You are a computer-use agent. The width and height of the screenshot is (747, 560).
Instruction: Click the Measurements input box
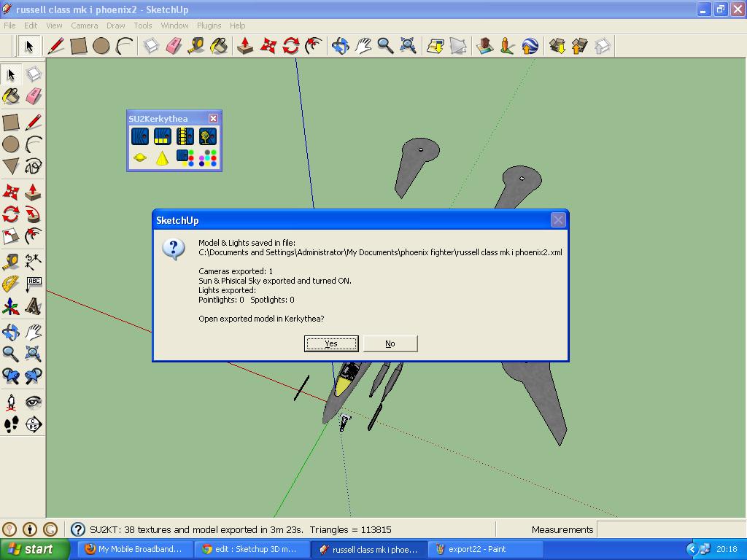670,529
